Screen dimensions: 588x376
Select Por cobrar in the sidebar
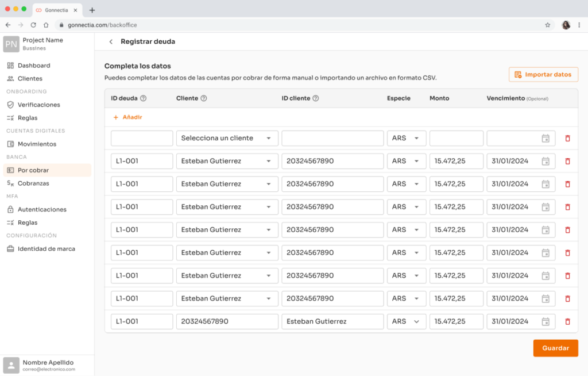(x=47, y=170)
